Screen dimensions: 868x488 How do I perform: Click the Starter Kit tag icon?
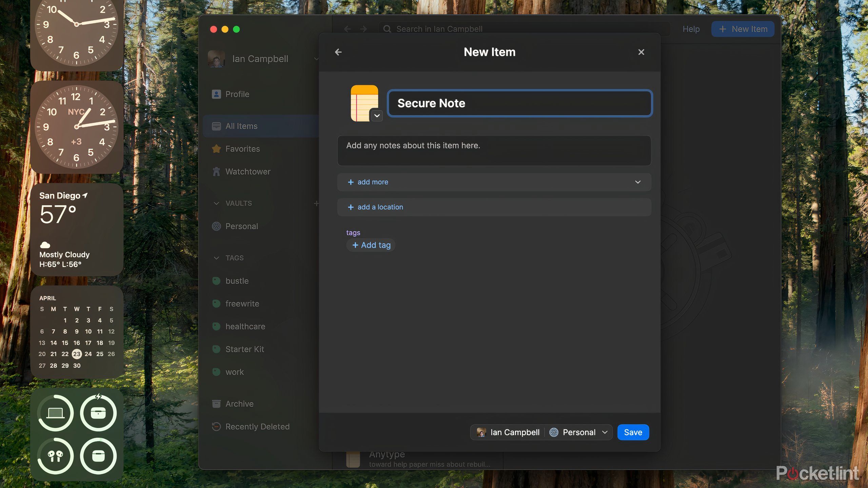(x=216, y=349)
